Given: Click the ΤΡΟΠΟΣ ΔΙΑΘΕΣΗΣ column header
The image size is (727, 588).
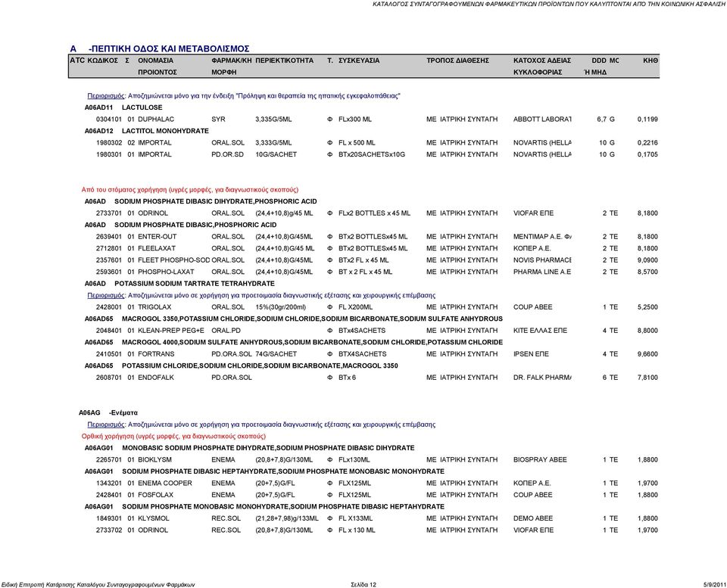Looking at the screenshot, I should 457,61.
